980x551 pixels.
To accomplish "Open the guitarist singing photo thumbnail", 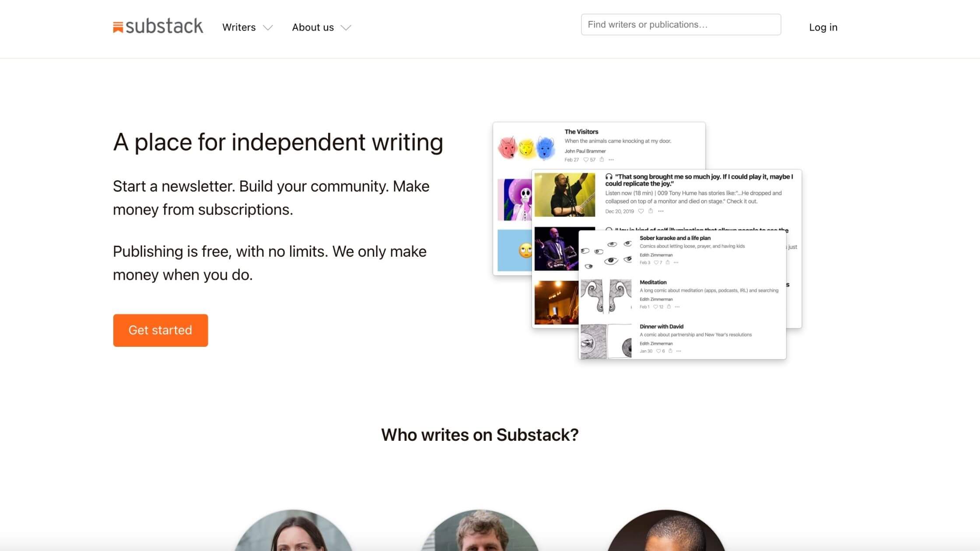I will [x=565, y=195].
